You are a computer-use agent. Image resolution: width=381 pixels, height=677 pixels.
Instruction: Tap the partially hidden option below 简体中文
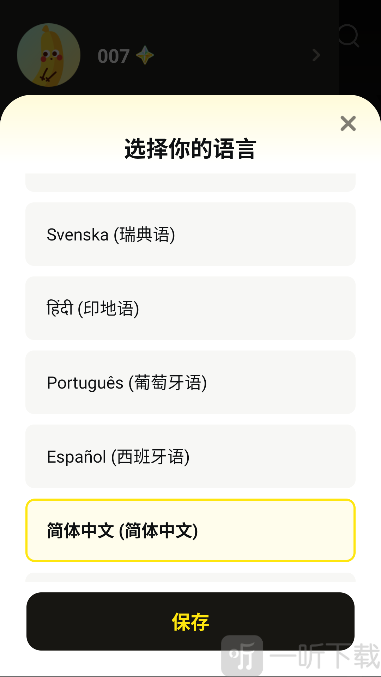click(190, 578)
